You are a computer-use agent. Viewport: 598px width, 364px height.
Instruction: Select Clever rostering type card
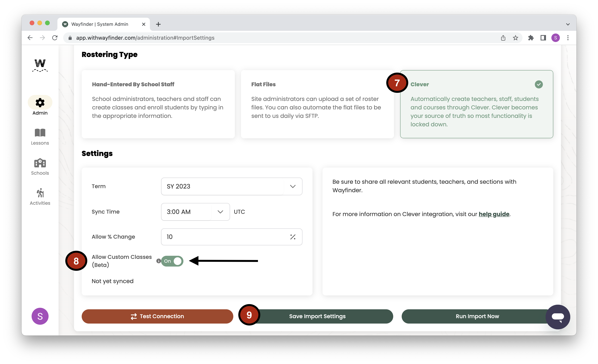click(476, 104)
